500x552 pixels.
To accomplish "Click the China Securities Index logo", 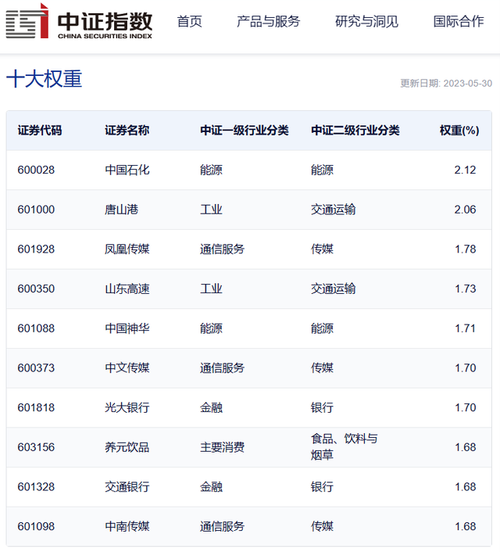I will coord(79,21).
